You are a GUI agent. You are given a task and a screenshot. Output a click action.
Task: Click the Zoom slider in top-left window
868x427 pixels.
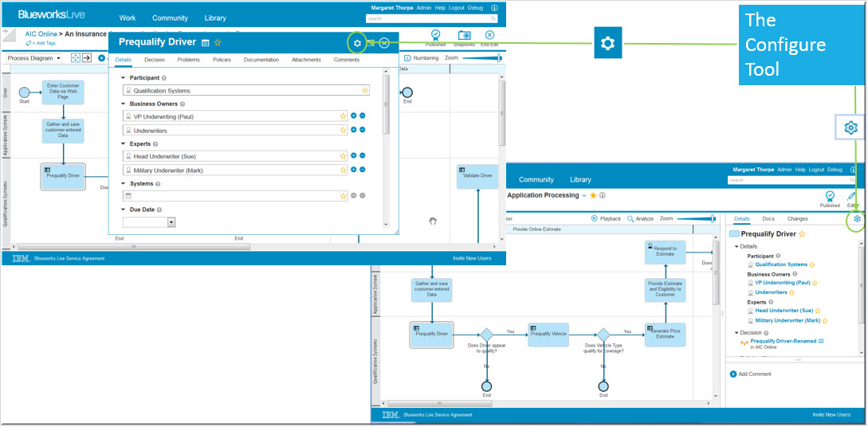(x=481, y=57)
